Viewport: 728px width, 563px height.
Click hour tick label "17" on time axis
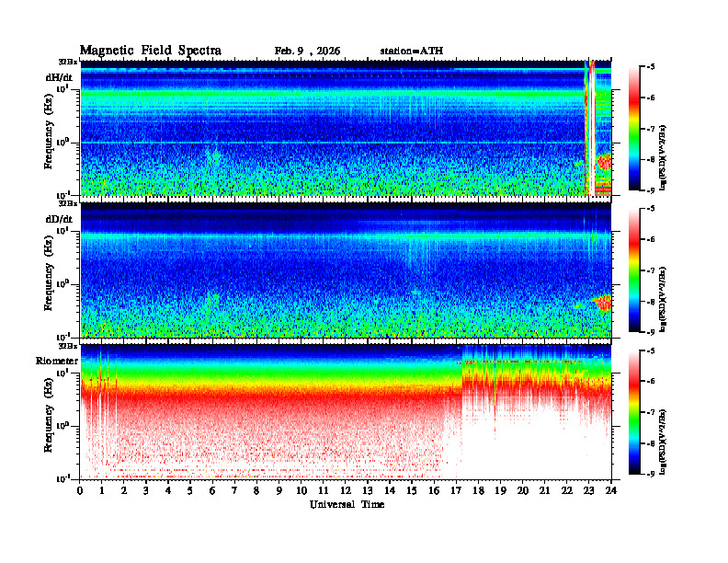(456, 491)
